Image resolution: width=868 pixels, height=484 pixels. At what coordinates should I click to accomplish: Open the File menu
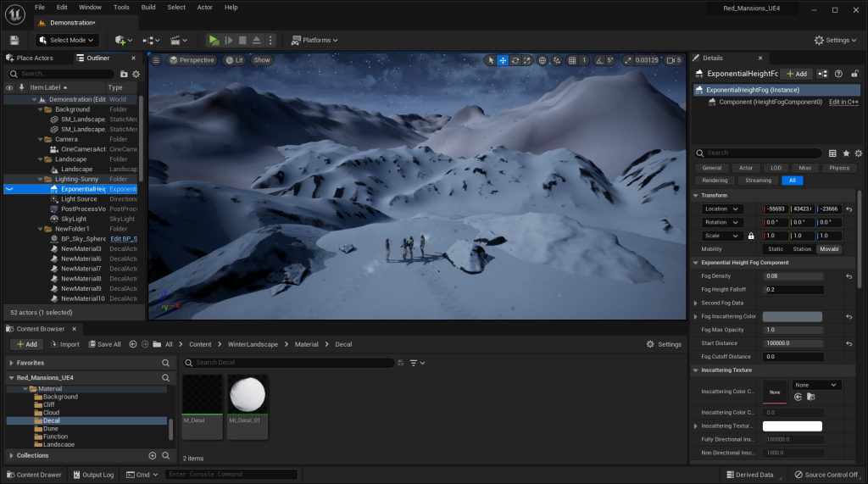point(40,7)
